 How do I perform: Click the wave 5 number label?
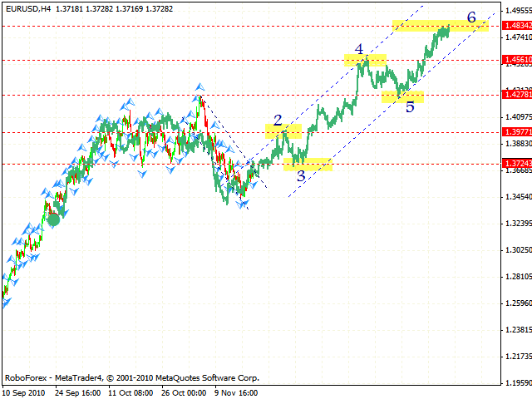[x=410, y=107]
